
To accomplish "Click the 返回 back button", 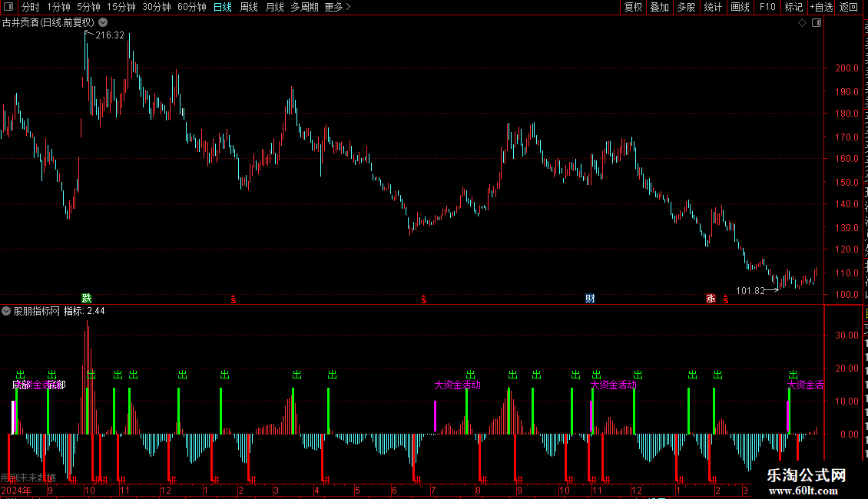I will coord(849,7).
